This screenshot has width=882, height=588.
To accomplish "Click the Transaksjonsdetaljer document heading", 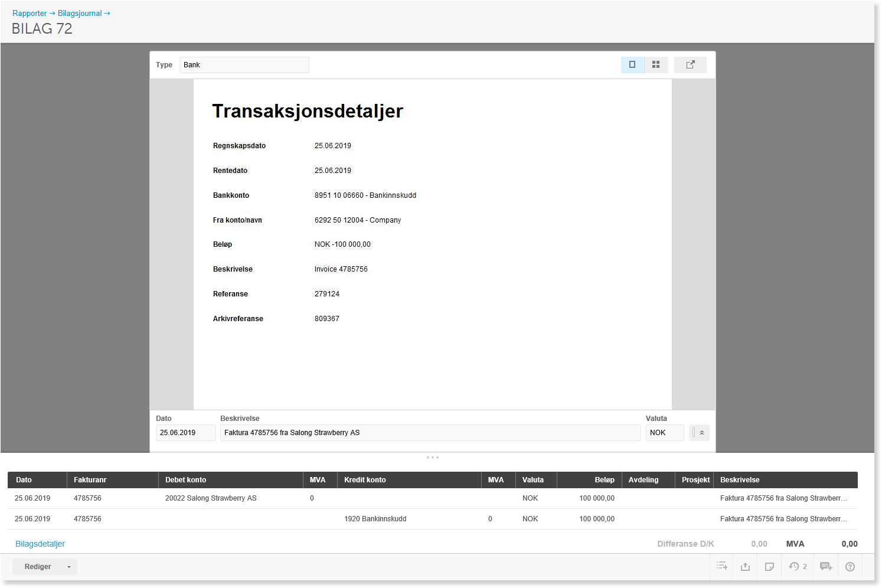I will [308, 111].
